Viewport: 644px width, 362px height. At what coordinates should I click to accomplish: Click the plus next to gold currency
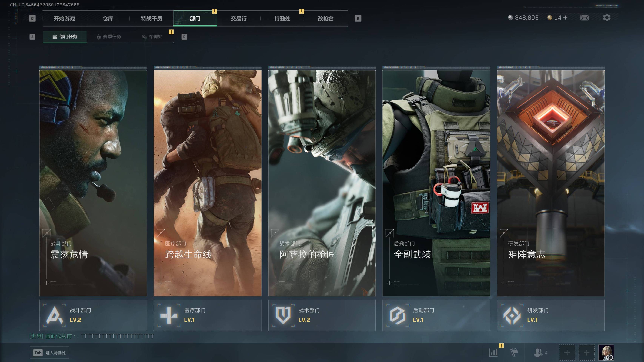tap(565, 18)
